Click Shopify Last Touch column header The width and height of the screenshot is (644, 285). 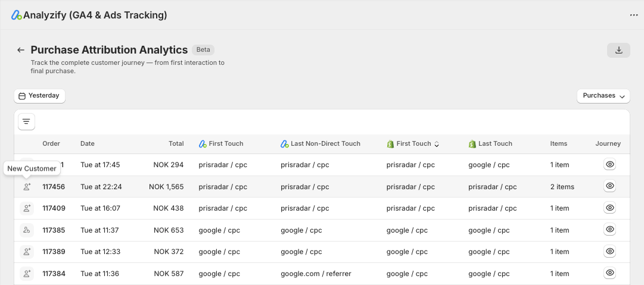(490, 144)
